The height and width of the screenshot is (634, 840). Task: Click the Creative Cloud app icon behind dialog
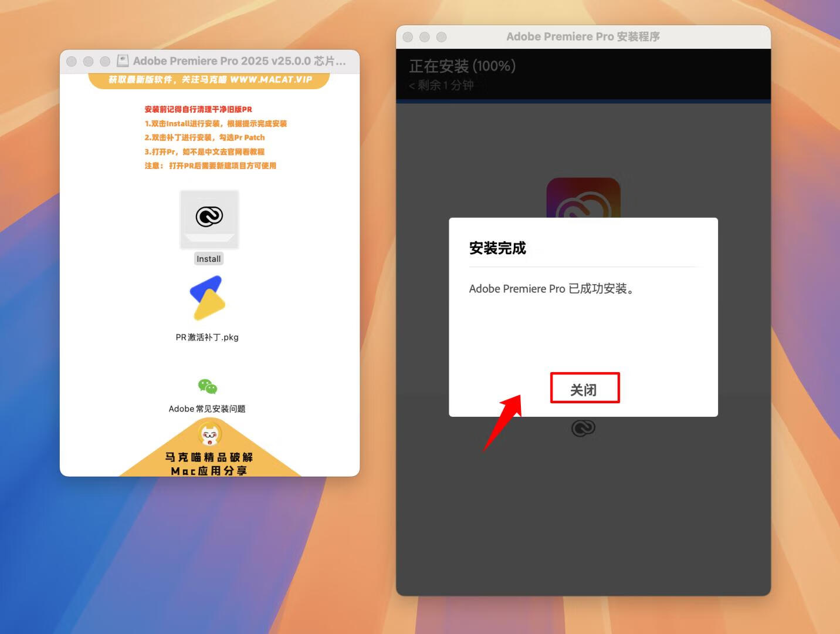(x=583, y=198)
